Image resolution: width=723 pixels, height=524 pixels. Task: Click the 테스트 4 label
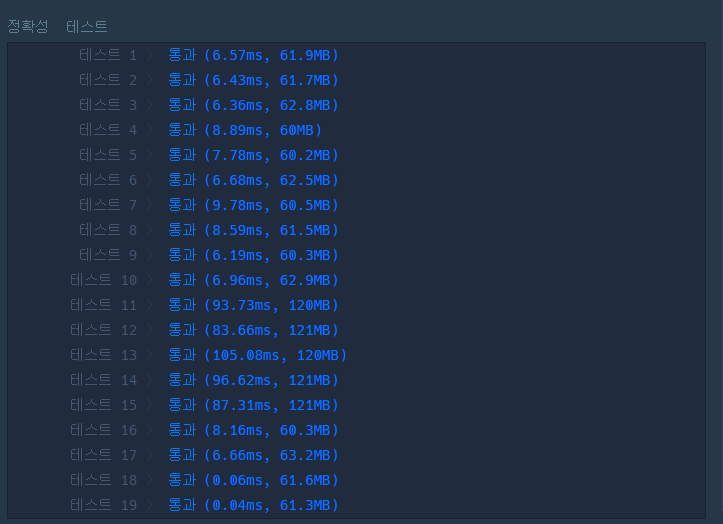click(x=108, y=130)
